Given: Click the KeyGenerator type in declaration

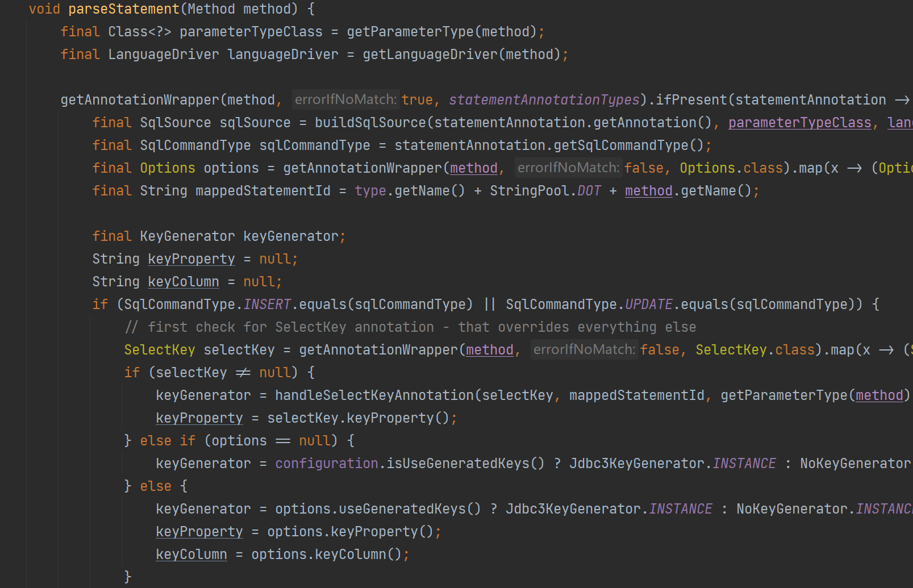Looking at the screenshot, I should pyautogui.click(x=187, y=236).
